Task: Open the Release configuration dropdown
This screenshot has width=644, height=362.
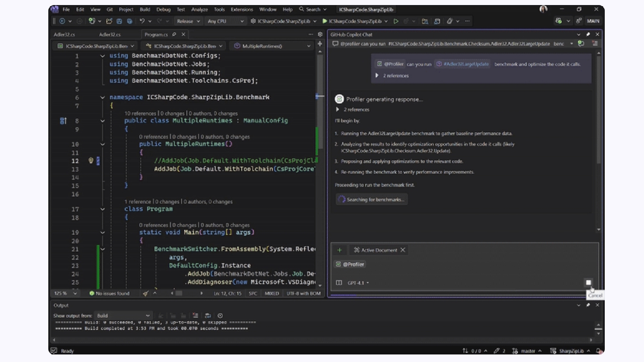Action: 188,21
